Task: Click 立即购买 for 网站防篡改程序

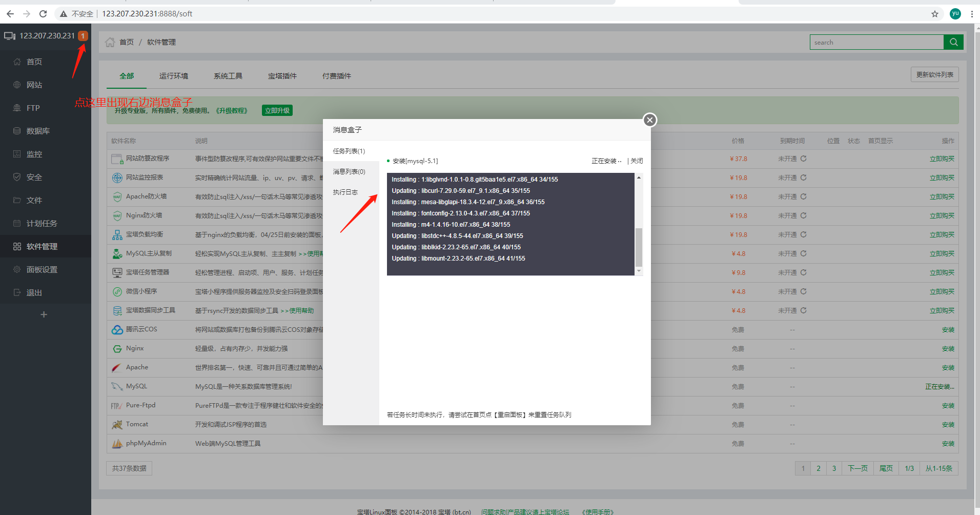Action: pyautogui.click(x=942, y=159)
